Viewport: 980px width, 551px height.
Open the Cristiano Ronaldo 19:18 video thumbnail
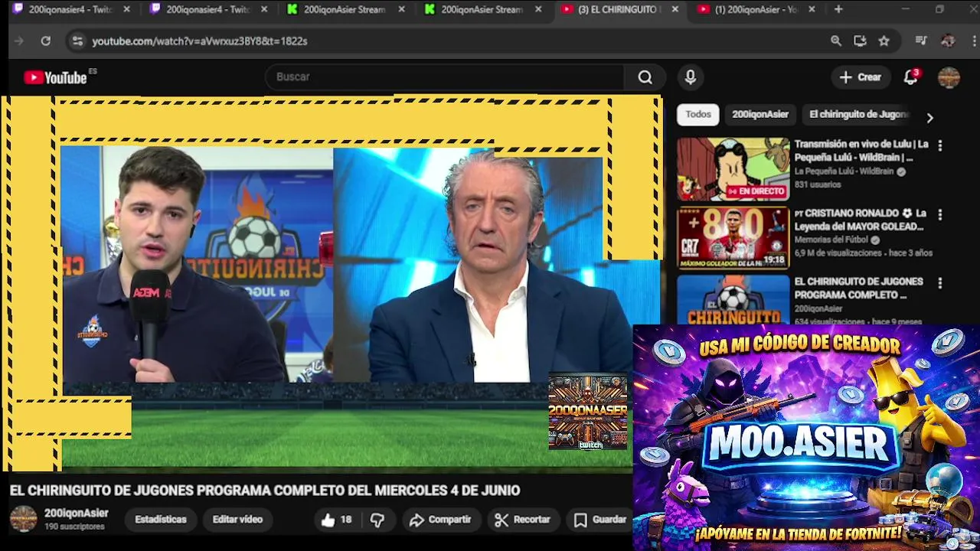click(x=733, y=238)
